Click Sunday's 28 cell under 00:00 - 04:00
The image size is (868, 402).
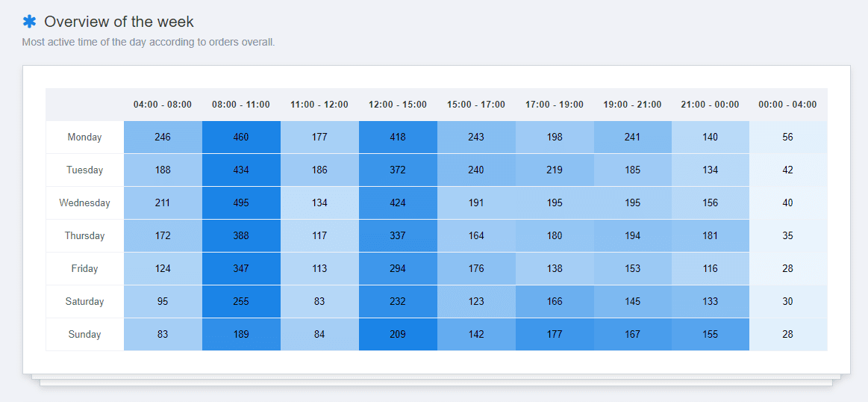(788, 334)
